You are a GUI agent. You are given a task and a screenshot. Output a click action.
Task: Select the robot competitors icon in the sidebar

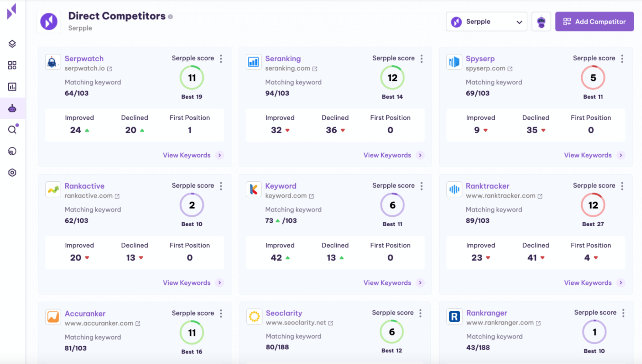[12, 108]
